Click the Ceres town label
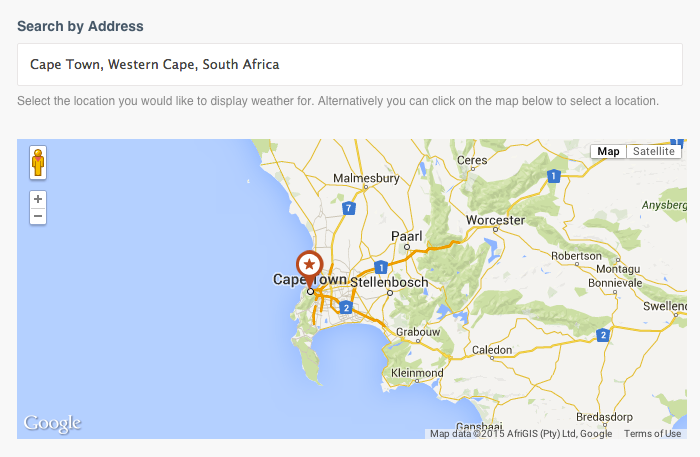 click(472, 161)
